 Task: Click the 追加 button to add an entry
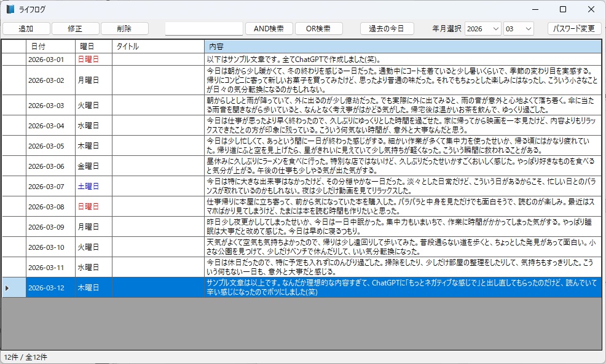[26, 28]
